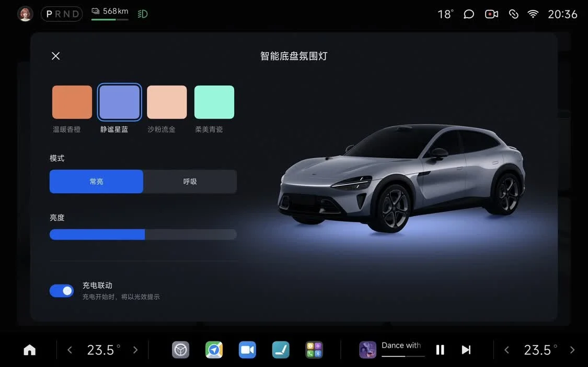
Task: Pause the currently playing music
Action: coord(440,350)
